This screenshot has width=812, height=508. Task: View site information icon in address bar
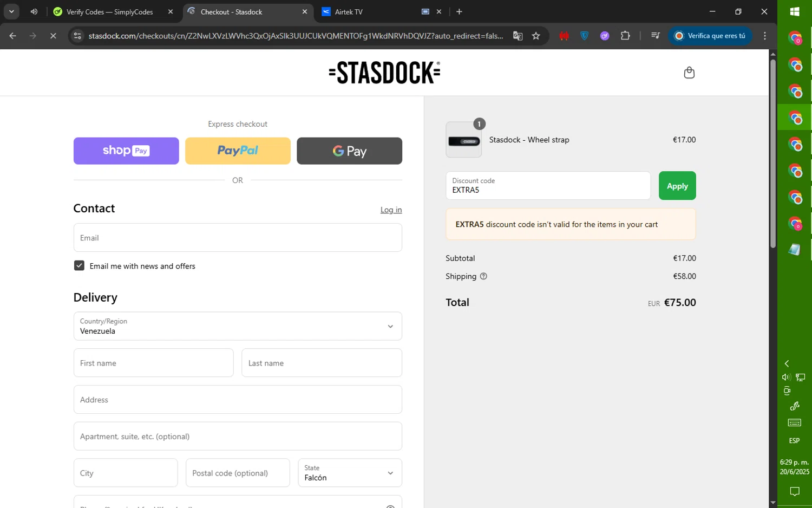point(77,36)
